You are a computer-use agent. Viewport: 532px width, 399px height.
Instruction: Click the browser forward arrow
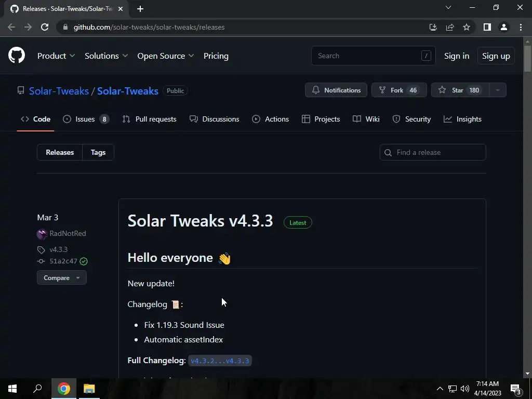pyautogui.click(x=28, y=27)
